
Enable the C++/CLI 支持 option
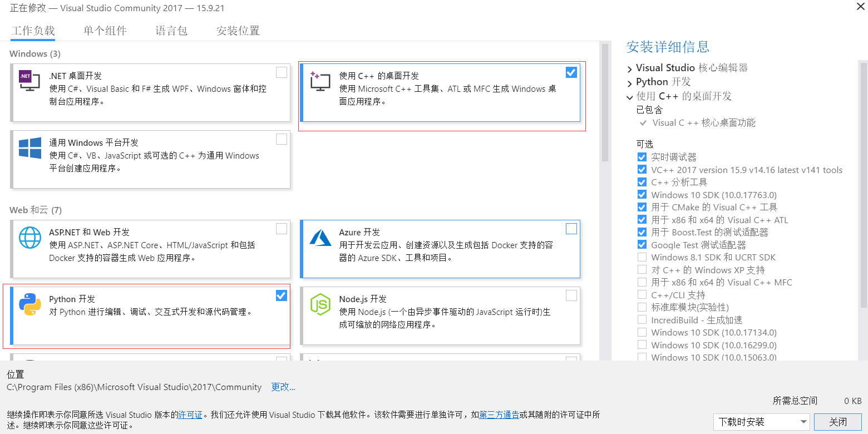pyautogui.click(x=642, y=295)
